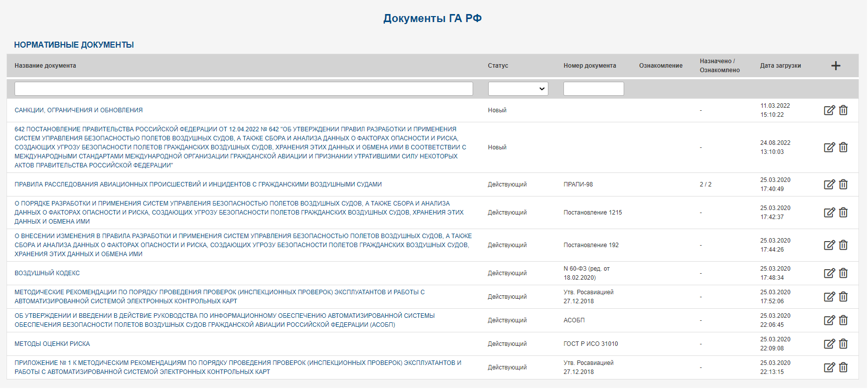The width and height of the screenshot is (868, 390).
Task: Click the НОРМАТИВНЫЕ ДОКУМЕНТЫ section heading
Action: 74,45
